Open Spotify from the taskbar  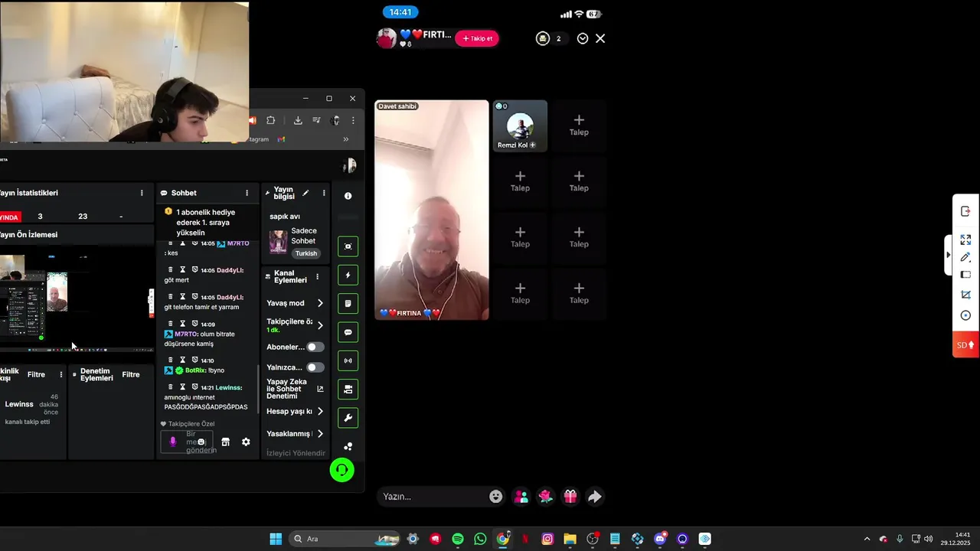coord(458,539)
